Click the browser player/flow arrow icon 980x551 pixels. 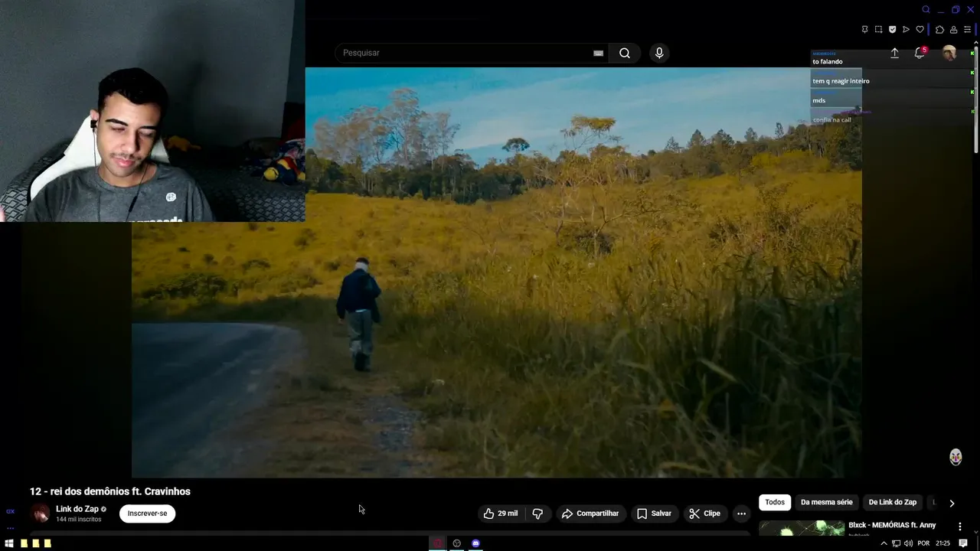tap(906, 30)
